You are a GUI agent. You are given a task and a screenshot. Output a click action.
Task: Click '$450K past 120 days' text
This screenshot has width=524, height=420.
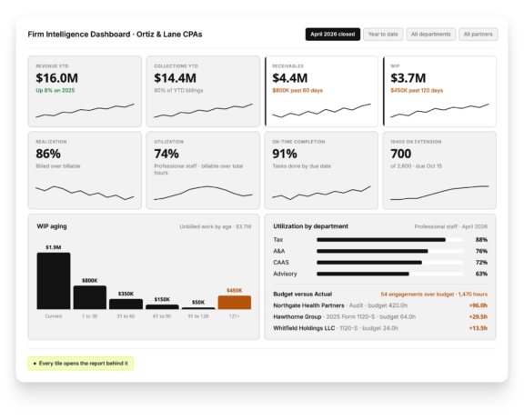pyautogui.click(x=417, y=91)
